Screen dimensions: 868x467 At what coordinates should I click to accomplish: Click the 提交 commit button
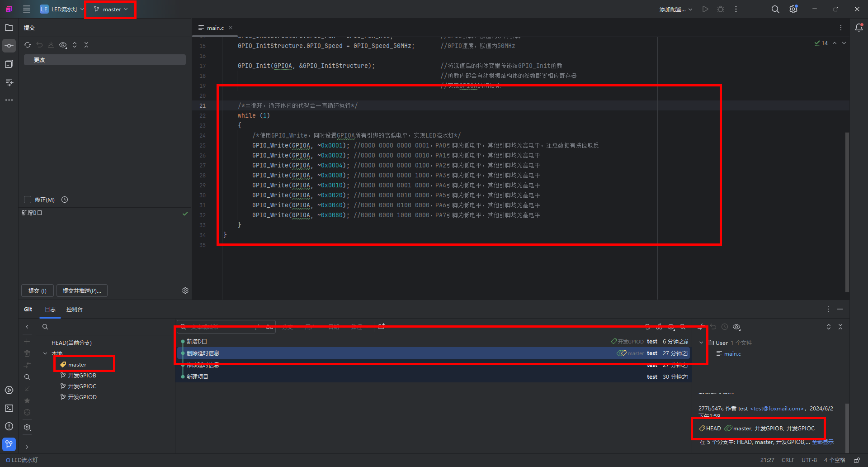point(38,291)
